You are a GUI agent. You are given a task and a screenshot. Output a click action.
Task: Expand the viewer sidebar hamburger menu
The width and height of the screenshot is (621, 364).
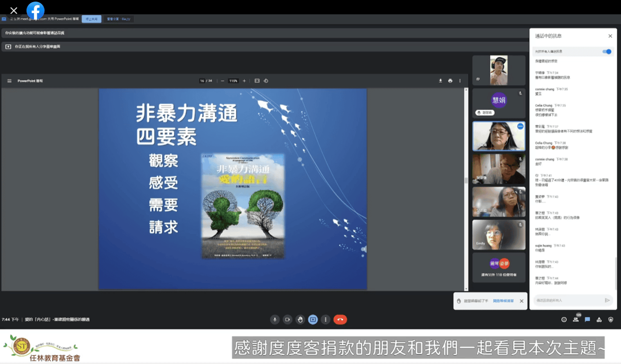click(9, 81)
